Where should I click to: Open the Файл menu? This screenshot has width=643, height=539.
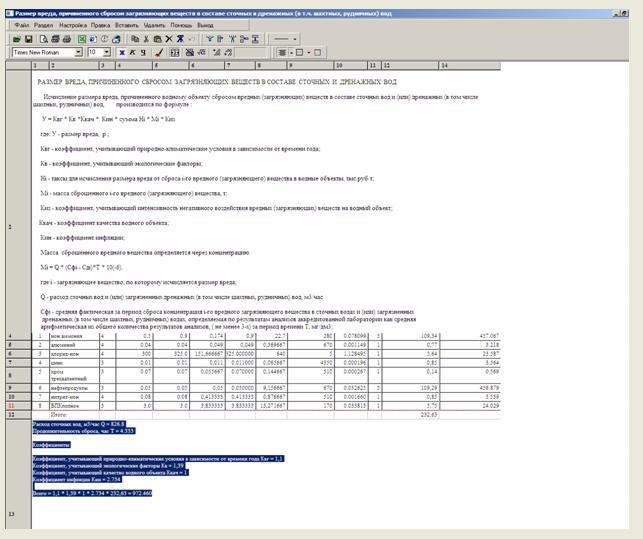tap(23, 23)
